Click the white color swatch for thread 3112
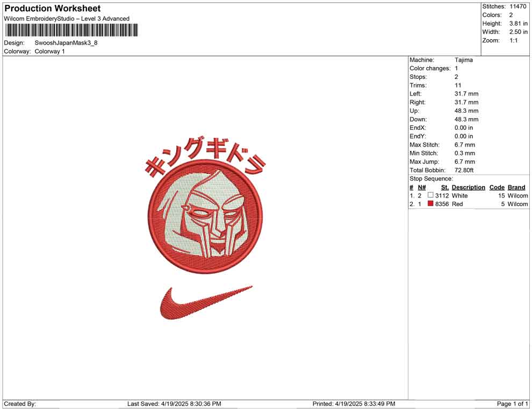This screenshot has width=532, height=409. (430, 195)
